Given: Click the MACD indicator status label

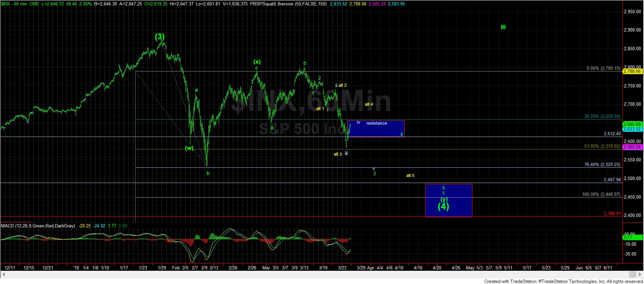Looking at the screenshot, I should tap(38, 226).
